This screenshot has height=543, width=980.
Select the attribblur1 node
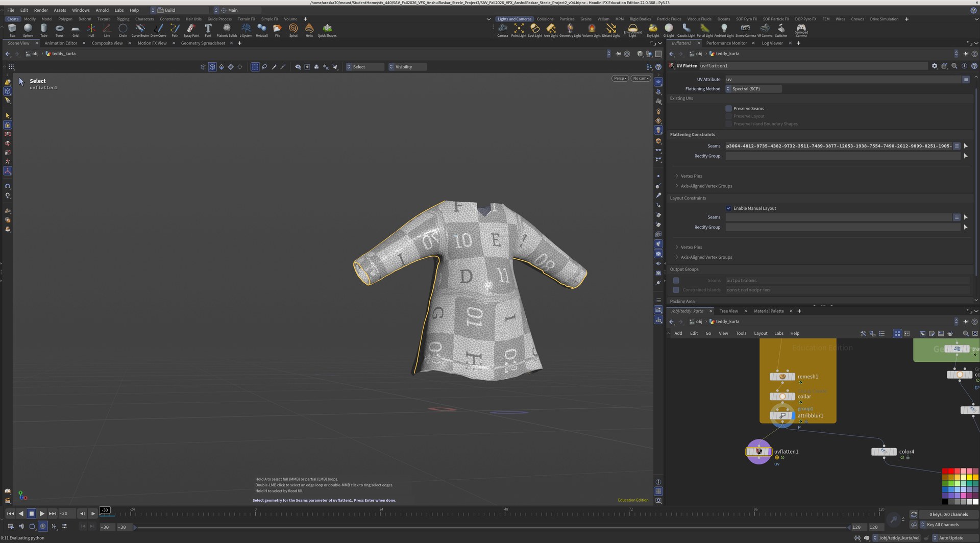point(782,415)
